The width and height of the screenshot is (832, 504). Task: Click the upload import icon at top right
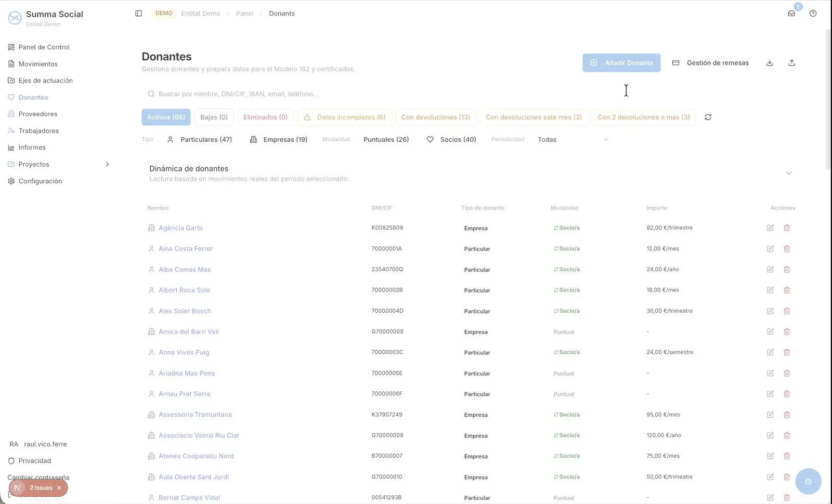(791, 62)
